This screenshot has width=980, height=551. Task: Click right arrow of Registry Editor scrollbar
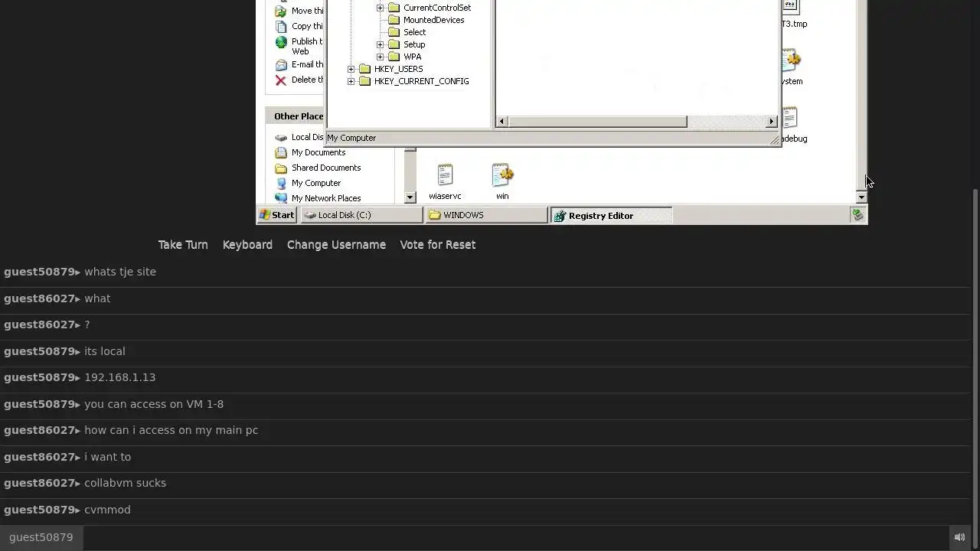point(772,122)
